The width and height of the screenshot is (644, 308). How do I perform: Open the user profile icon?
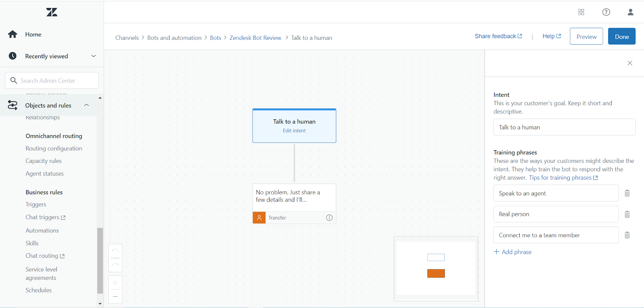point(630,12)
